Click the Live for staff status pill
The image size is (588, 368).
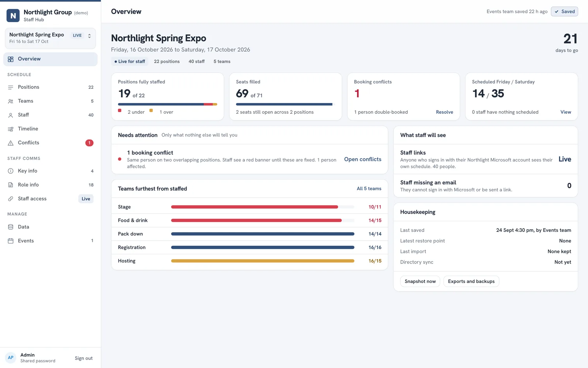point(130,61)
